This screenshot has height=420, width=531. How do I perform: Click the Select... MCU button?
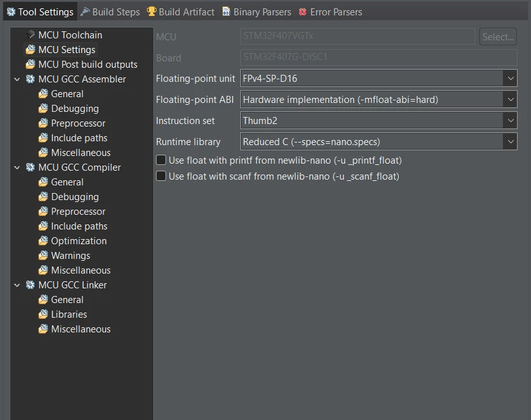498,36
